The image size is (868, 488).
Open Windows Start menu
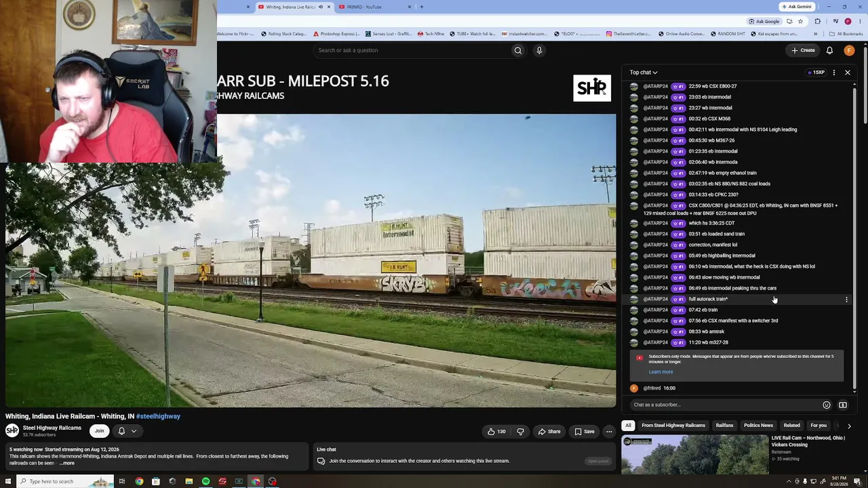coord(8,481)
